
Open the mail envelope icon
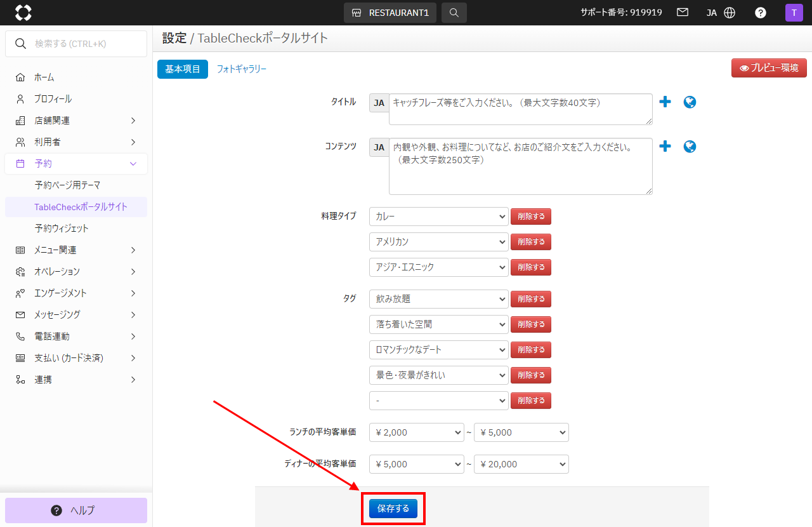[x=683, y=13]
